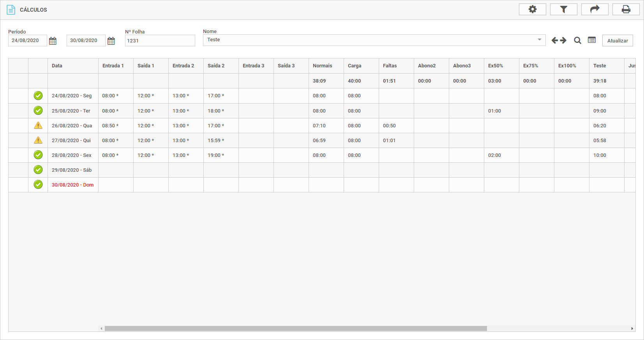Click warning icon on 26/08/2020 row

pos(38,125)
